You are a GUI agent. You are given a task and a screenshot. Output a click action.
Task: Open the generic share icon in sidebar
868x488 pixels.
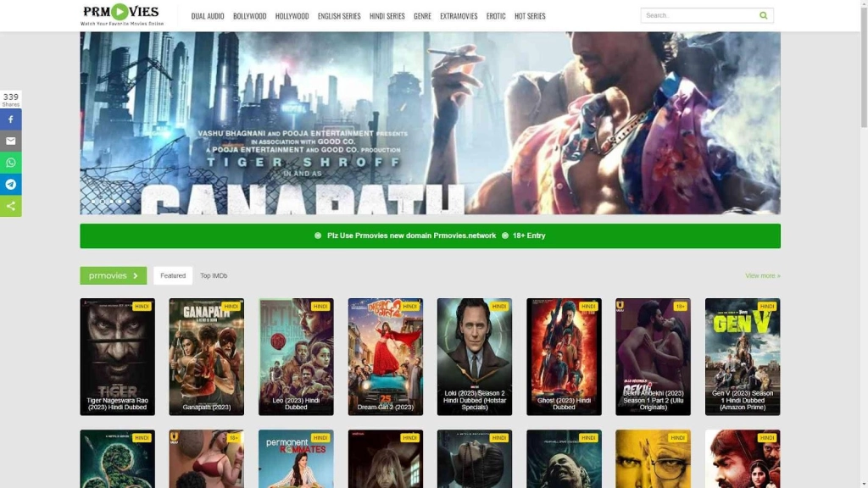10,206
